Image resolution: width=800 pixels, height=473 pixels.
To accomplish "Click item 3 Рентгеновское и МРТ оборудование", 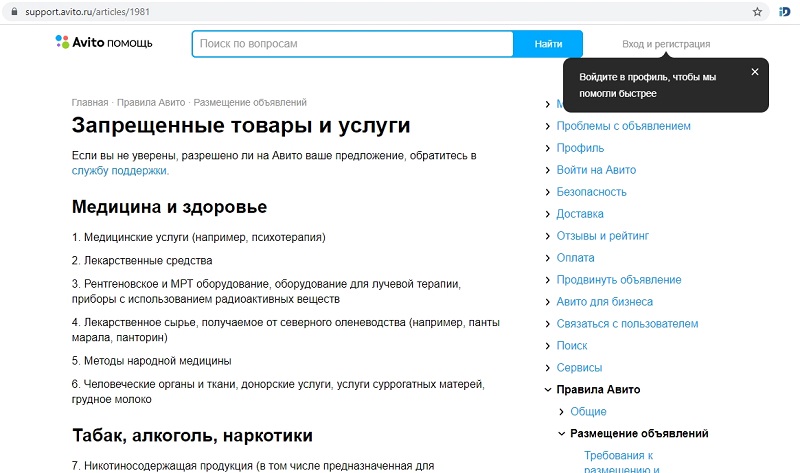I will (x=266, y=291).
